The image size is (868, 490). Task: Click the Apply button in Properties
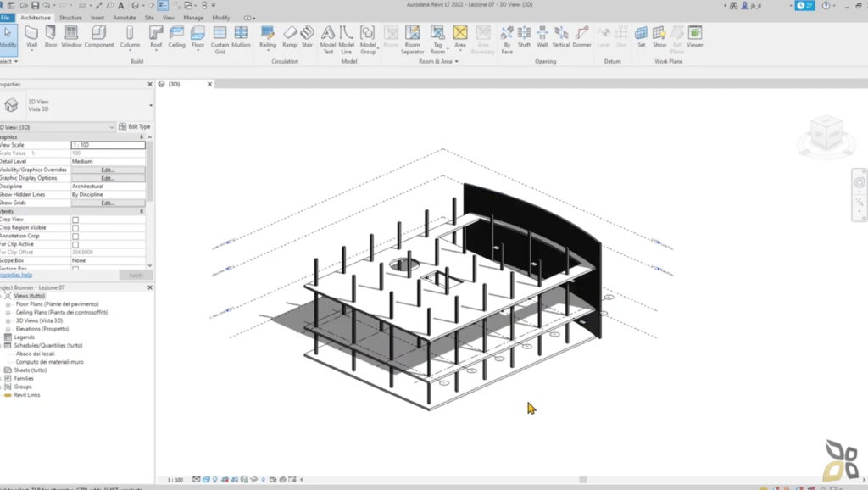tap(136, 276)
